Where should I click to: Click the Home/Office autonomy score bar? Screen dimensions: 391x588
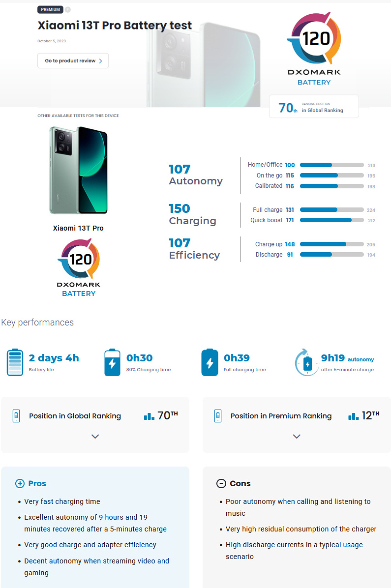tap(331, 165)
